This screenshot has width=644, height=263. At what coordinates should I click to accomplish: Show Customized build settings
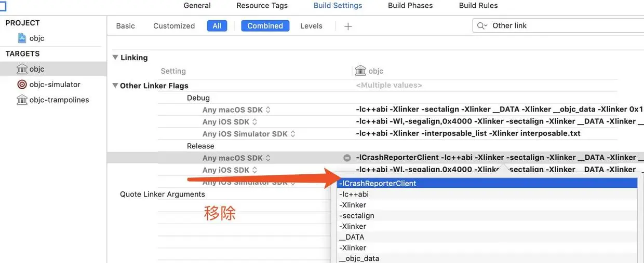174,26
